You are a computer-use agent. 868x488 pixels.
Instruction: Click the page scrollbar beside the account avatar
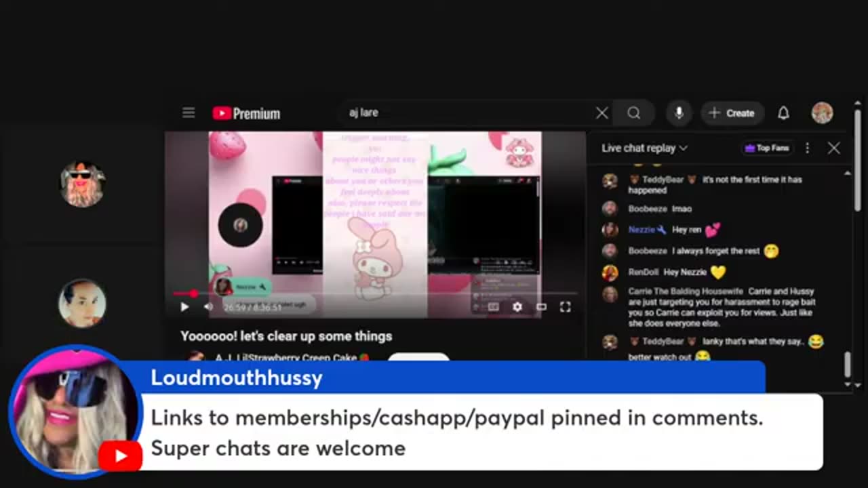[x=858, y=159]
